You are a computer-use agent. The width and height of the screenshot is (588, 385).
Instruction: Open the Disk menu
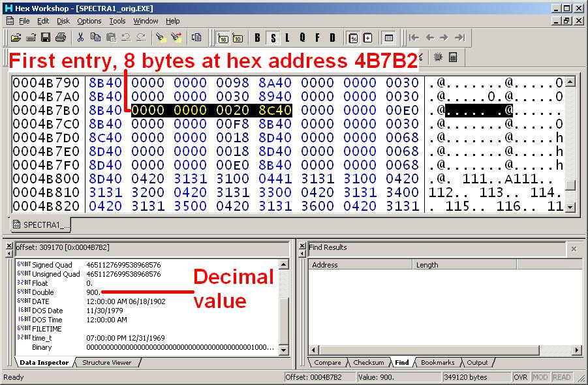63,21
